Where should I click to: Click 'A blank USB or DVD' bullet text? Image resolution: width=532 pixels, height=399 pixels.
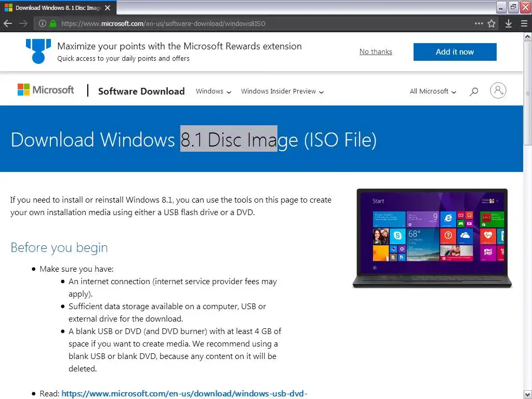click(x=175, y=350)
